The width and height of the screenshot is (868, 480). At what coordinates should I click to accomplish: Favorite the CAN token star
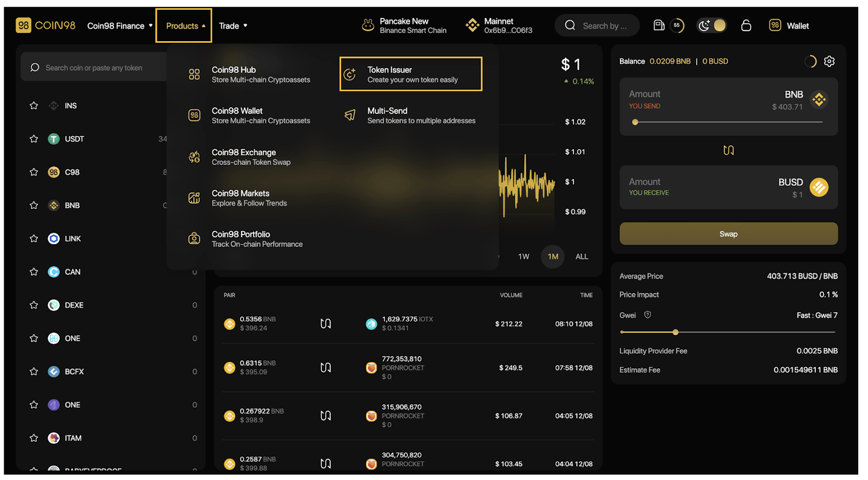pos(34,272)
